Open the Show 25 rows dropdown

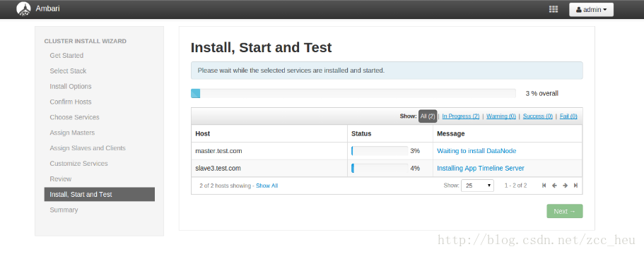point(477,186)
